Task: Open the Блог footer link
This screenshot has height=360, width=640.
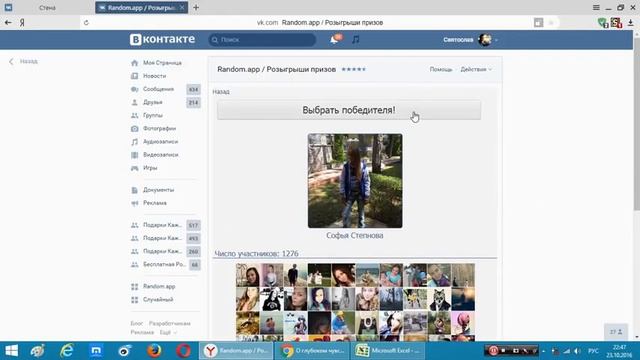Action: (137, 323)
